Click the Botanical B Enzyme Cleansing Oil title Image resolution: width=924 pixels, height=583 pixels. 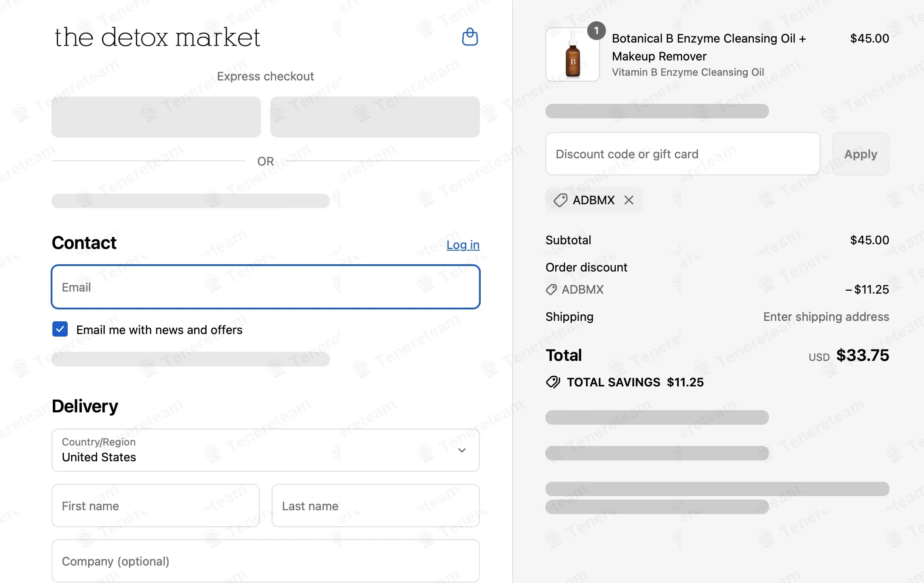[x=709, y=47]
